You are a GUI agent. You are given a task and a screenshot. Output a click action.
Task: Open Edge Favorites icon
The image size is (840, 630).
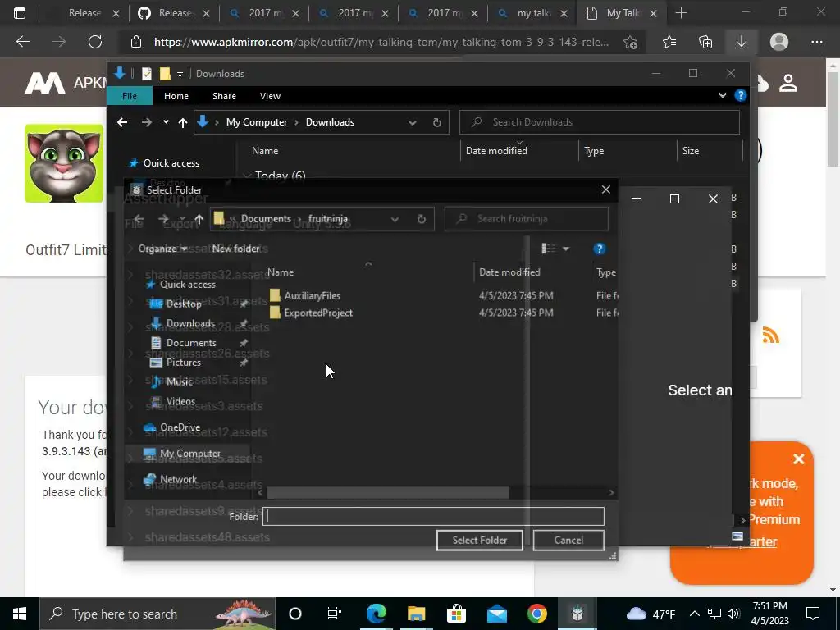(669, 42)
